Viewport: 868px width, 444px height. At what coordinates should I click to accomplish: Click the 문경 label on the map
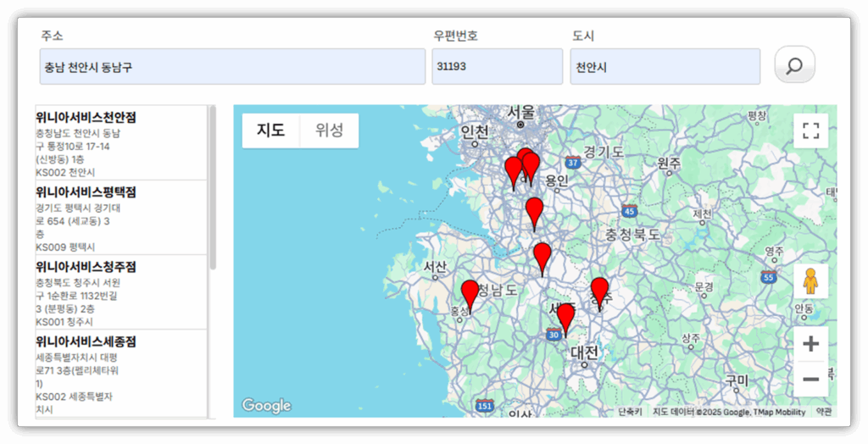(x=704, y=286)
